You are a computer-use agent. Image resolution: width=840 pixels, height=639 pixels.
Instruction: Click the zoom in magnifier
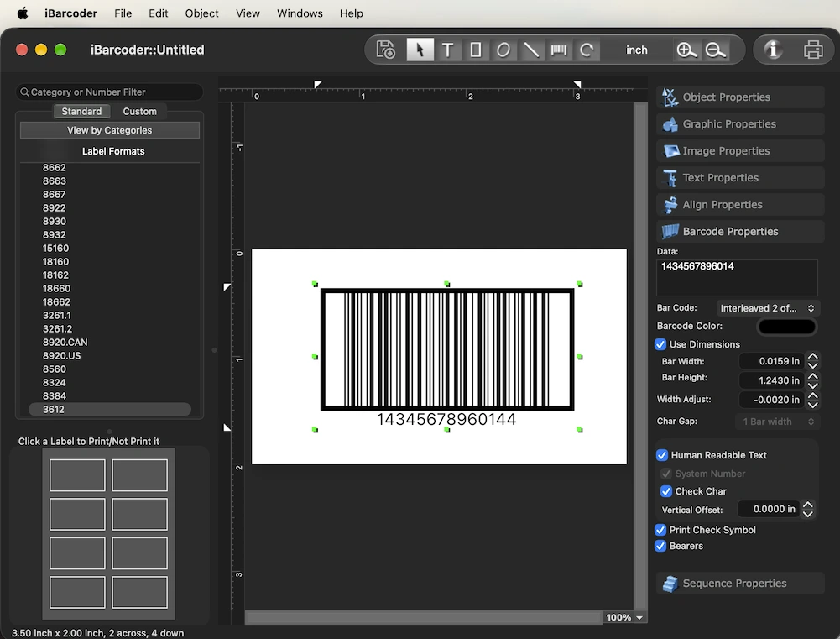coord(686,50)
